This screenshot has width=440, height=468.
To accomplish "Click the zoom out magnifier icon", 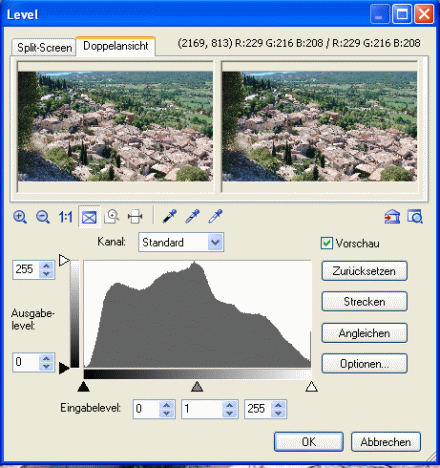I will tap(43, 217).
